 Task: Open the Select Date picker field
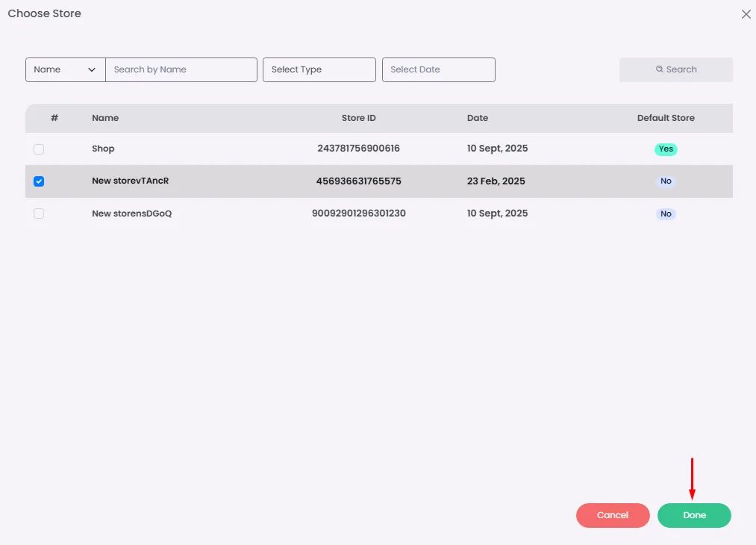[x=439, y=69]
